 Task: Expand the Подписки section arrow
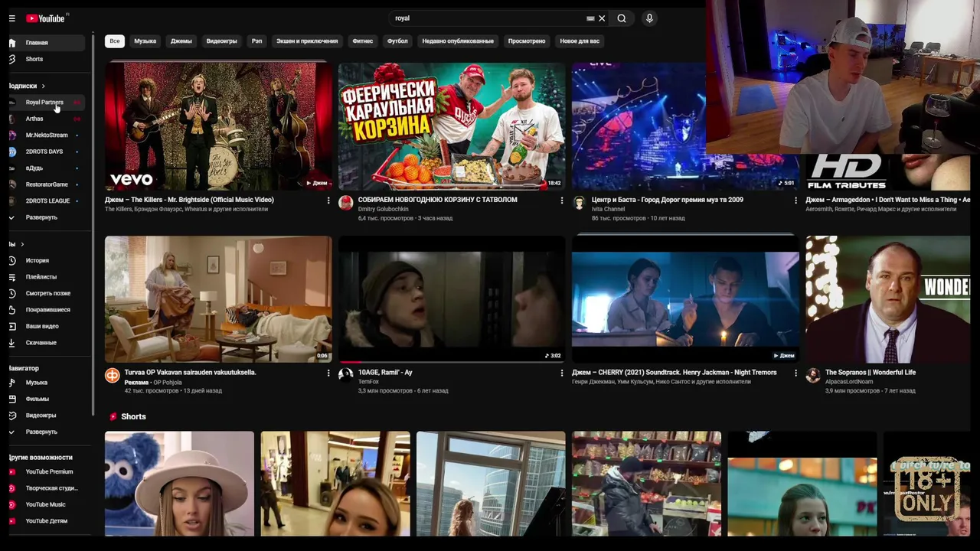pyautogui.click(x=43, y=86)
